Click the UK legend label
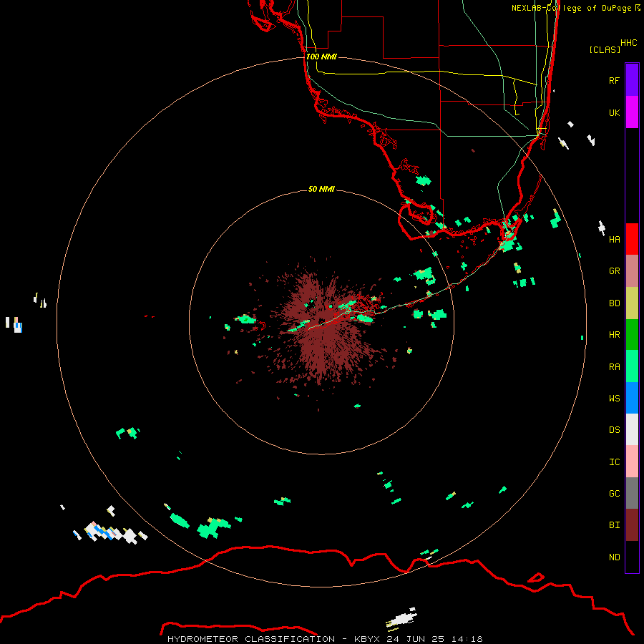The width and height of the screenshot is (644, 644). pyautogui.click(x=614, y=112)
